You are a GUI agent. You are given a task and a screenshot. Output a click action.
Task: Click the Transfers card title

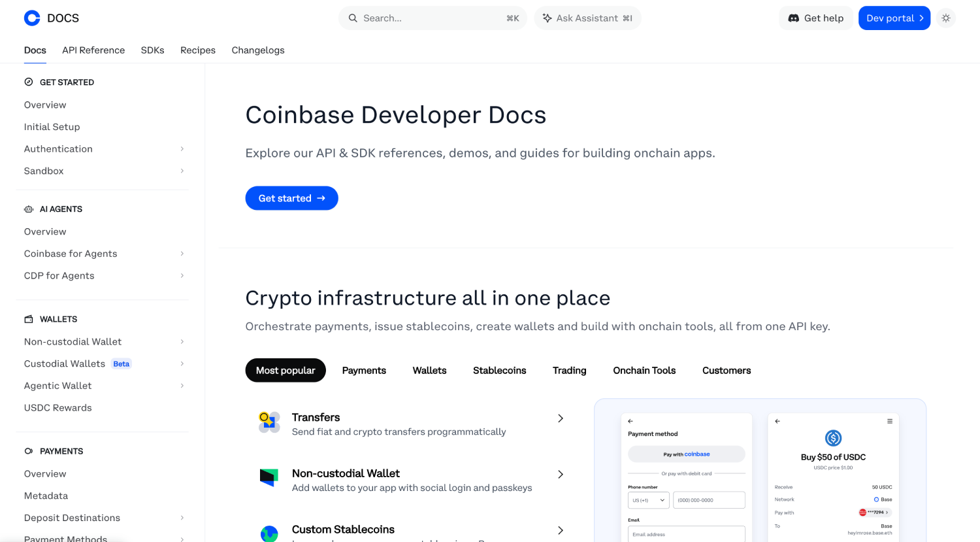coord(316,417)
